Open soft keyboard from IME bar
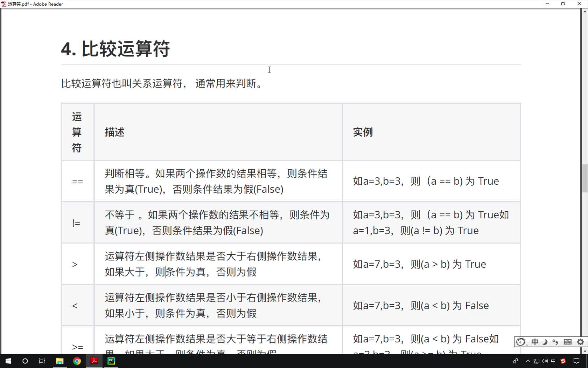The image size is (588, 368). point(568,342)
